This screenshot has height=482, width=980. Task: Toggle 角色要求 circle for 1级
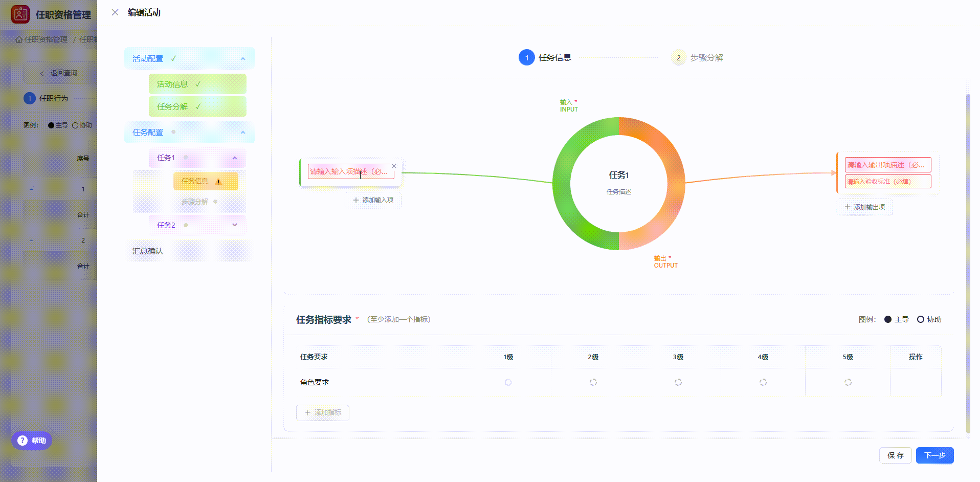(508, 382)
